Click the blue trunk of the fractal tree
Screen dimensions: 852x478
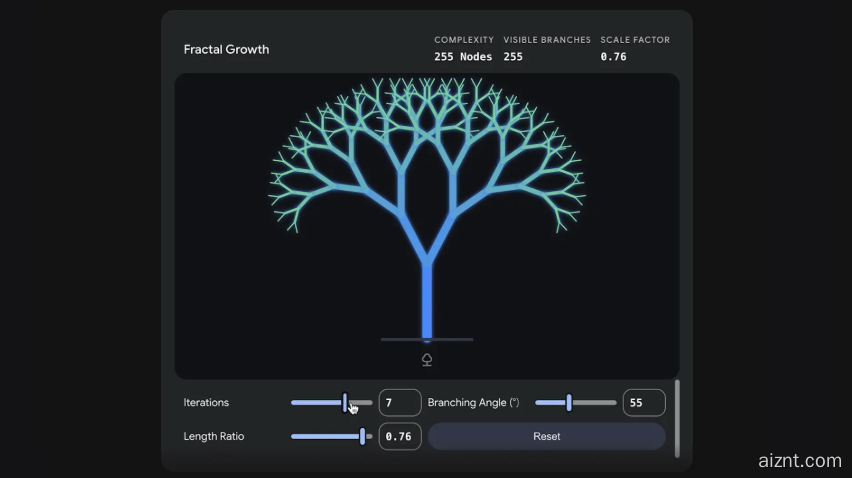(427, 300)
